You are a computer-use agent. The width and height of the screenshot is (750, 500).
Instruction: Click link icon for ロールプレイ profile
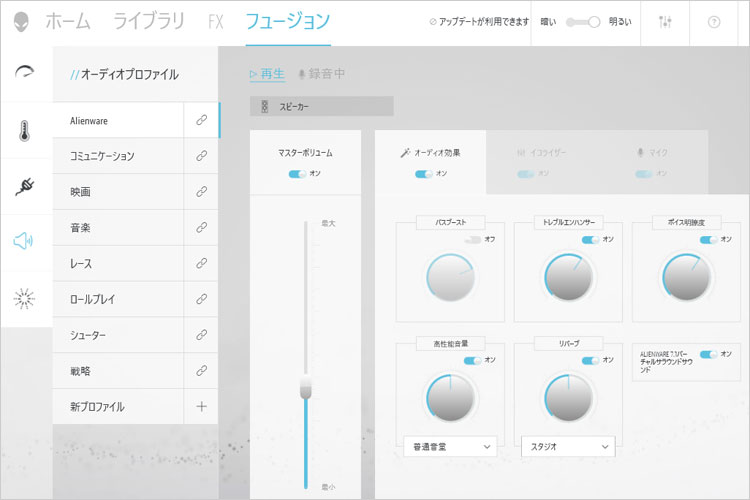[201, 299]
